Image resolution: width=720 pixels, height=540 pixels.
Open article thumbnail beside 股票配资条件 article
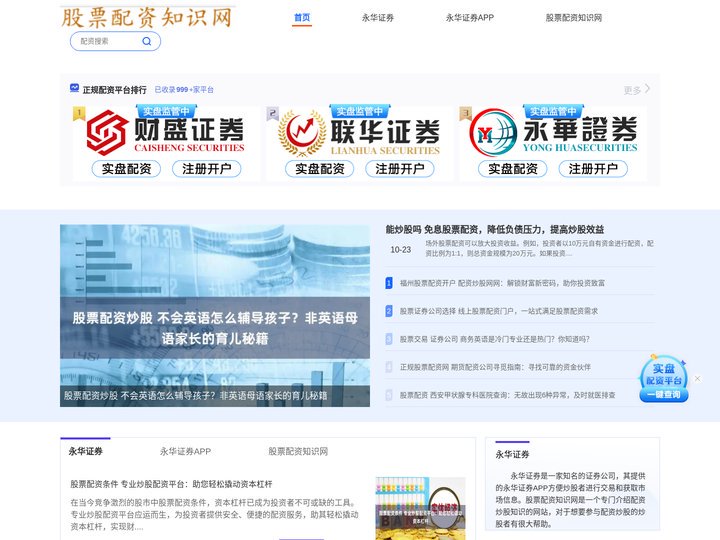click(420, 508)
